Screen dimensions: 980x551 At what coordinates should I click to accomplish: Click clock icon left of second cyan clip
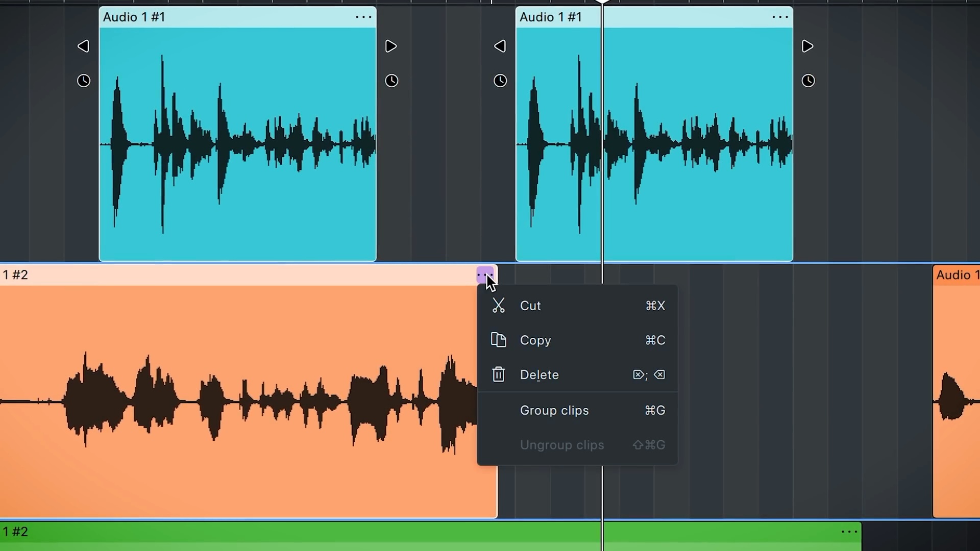(x=500, y=81)
